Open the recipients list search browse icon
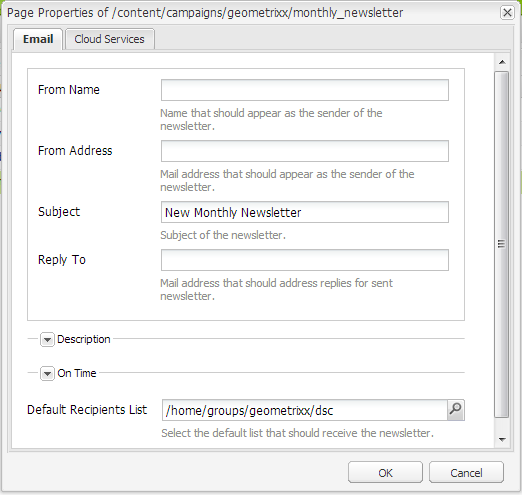 tap(455, 410)
